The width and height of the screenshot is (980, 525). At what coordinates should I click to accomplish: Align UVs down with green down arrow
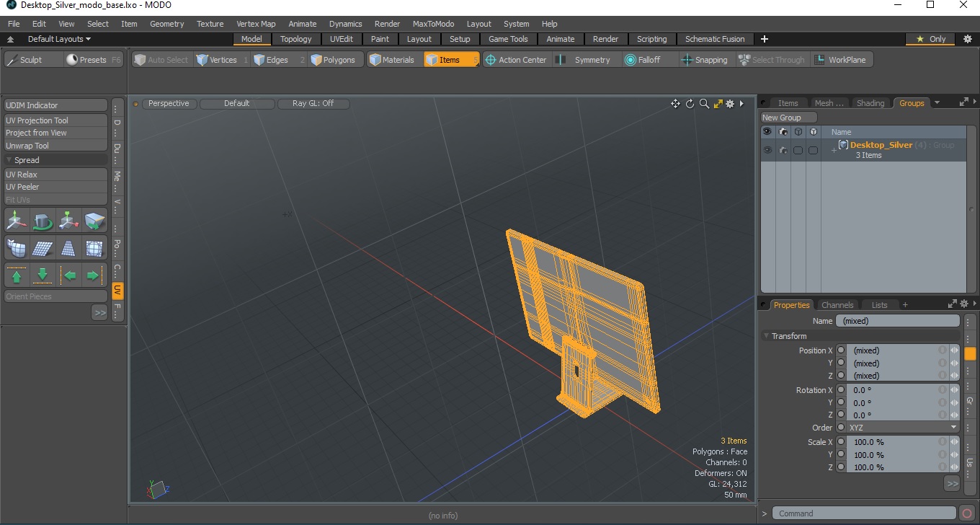[x=43, y=275]
